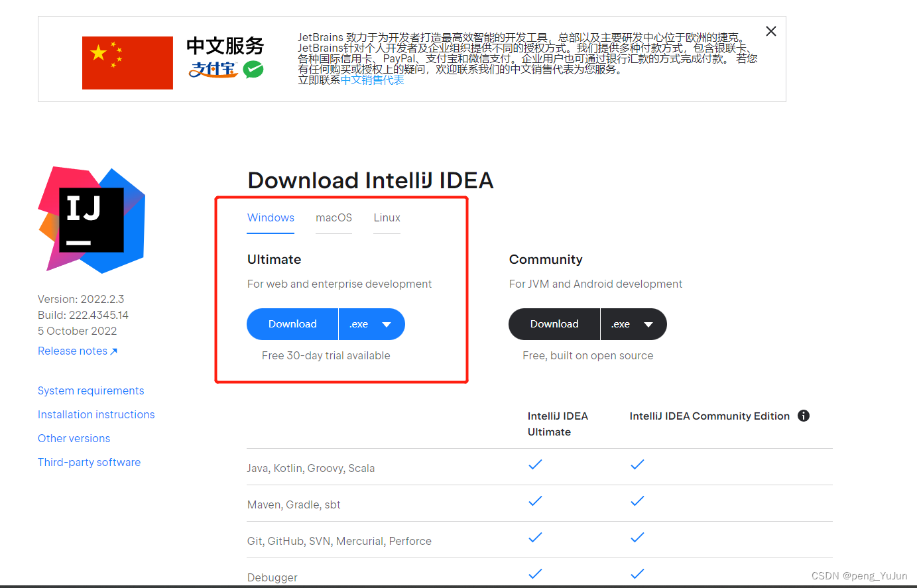
Task: Click Ultimate checkmark for Java, Kotlin row
Action: pyautogui.click(x=535, y=465)
